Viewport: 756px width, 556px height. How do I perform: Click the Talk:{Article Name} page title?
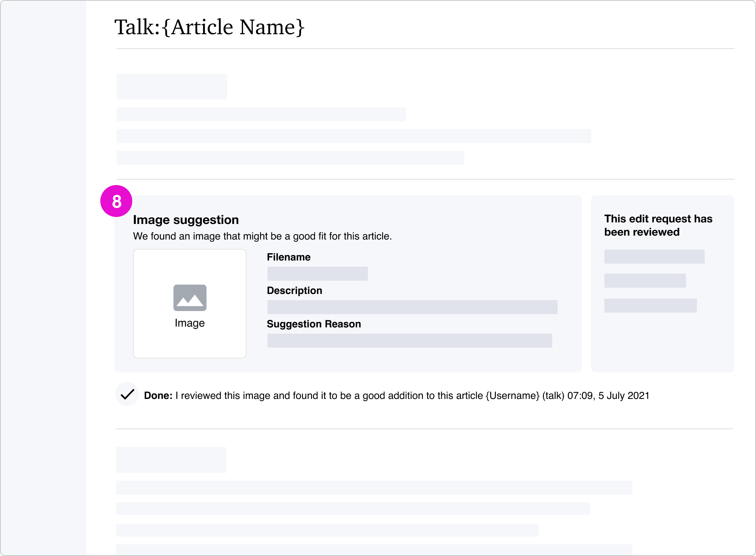(x=209, y=27)
